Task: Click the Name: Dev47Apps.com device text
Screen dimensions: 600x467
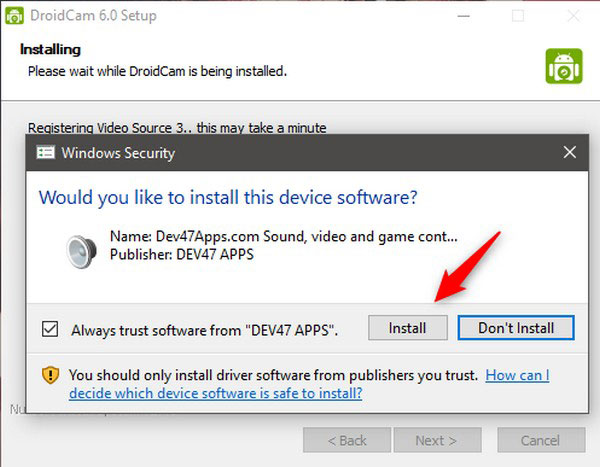Action: point(284,237)
